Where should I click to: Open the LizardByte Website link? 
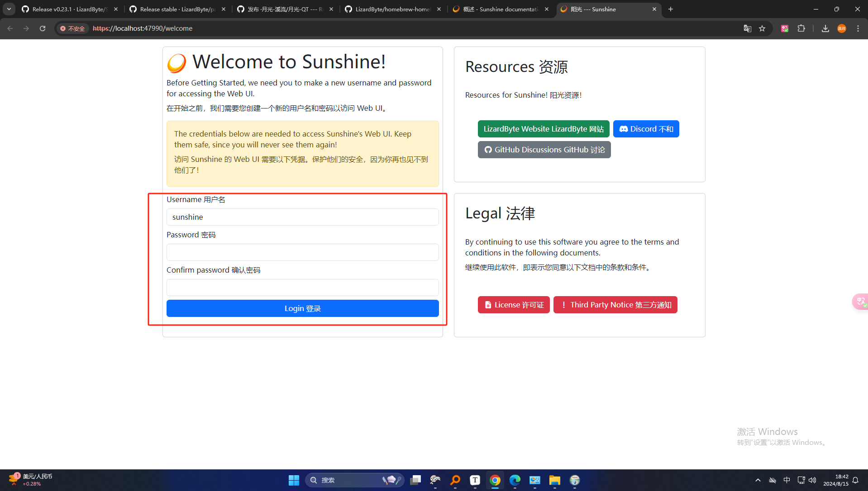tap(544, 129)
